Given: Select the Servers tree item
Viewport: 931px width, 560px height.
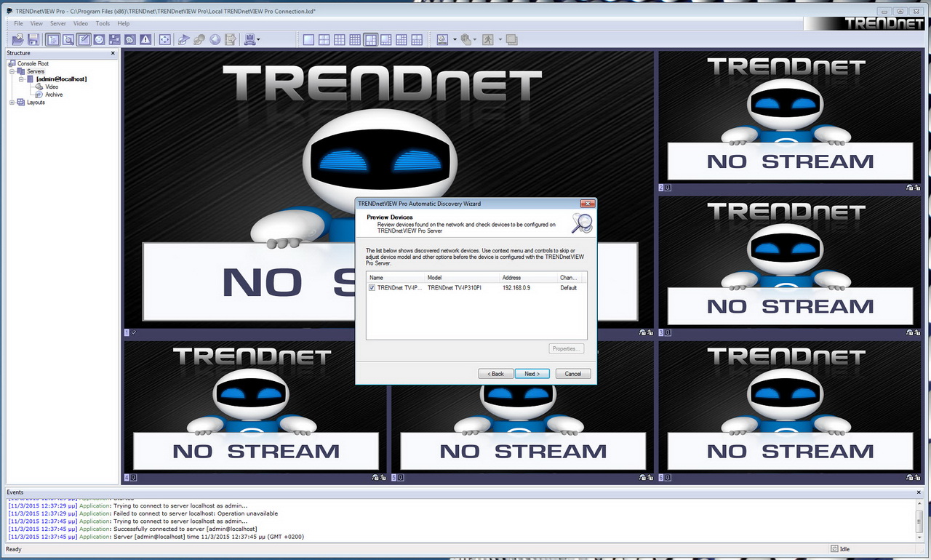Looking at the screenshot, I should coord(36,72).
